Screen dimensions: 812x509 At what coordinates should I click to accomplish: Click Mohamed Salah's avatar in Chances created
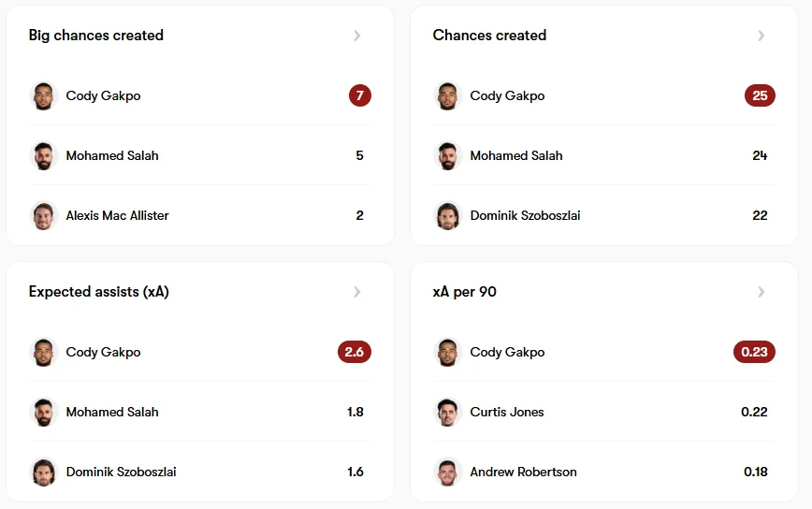448,155
